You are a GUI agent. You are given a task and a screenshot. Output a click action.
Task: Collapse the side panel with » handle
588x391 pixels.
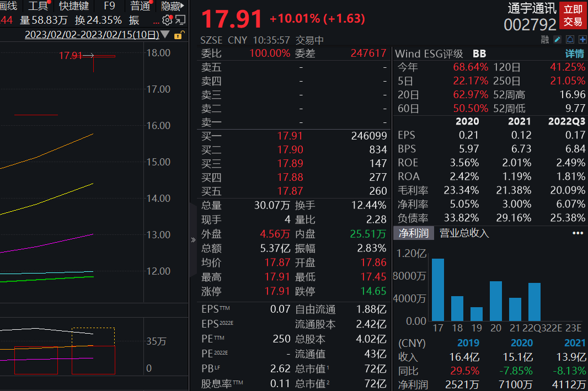pyautogui.click(x=193, y=240)
